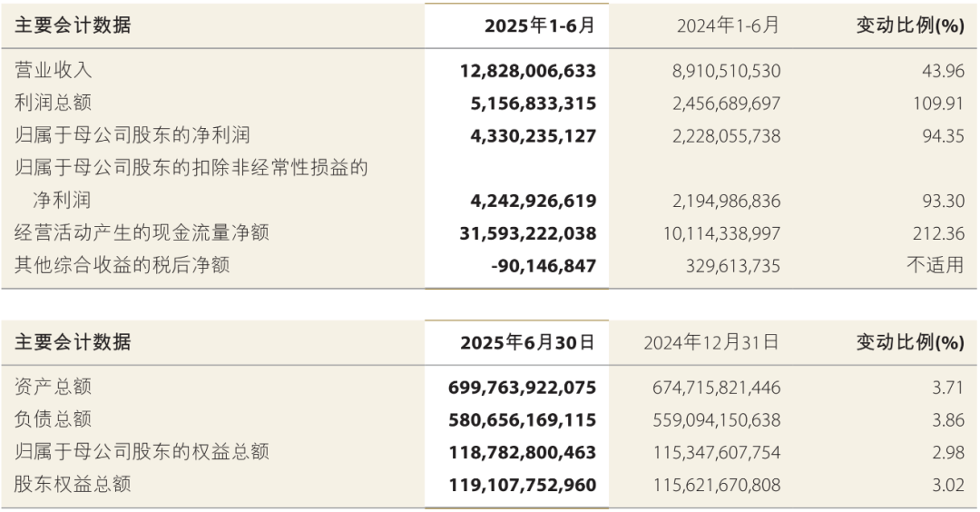Click the 109.91 change percentage

tap(939, 103)
